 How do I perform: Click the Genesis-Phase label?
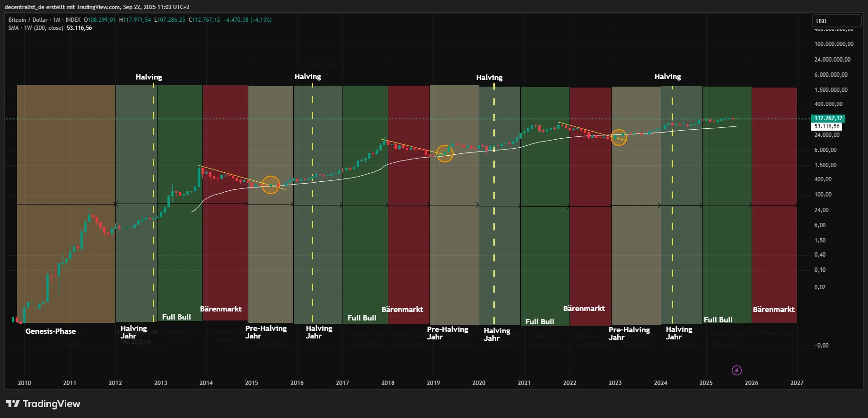click(x=51, y=331)
